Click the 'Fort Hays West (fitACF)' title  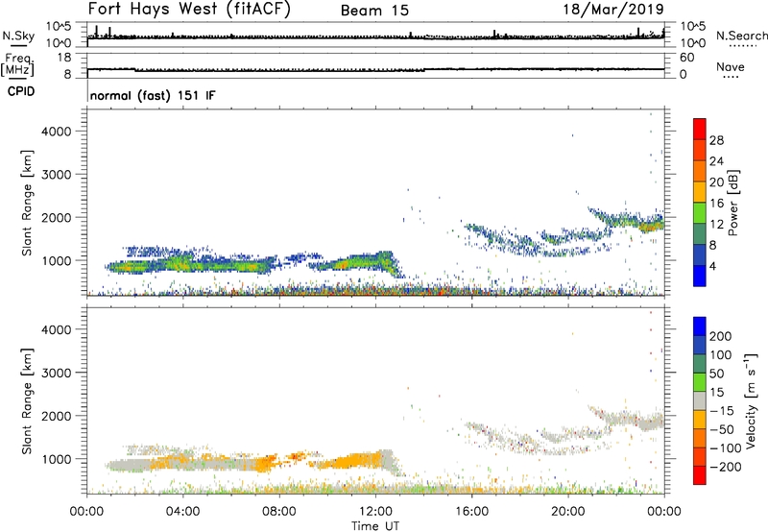[x=189, y=10]
